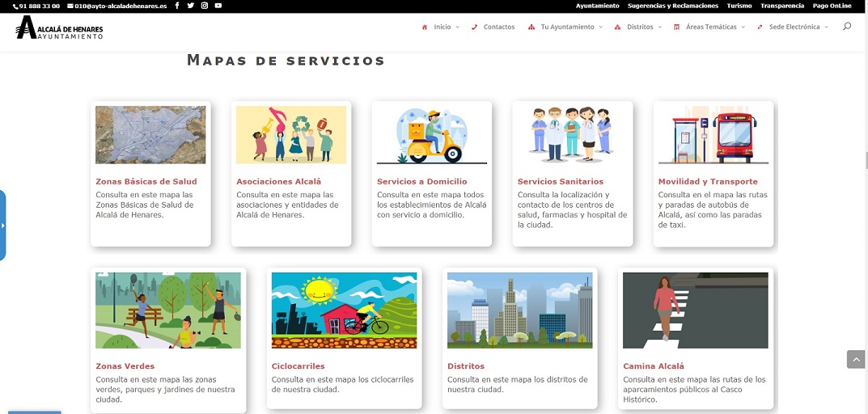
Task: Click the Asociaciones Alcalá illustration
Action: [291, 135]
